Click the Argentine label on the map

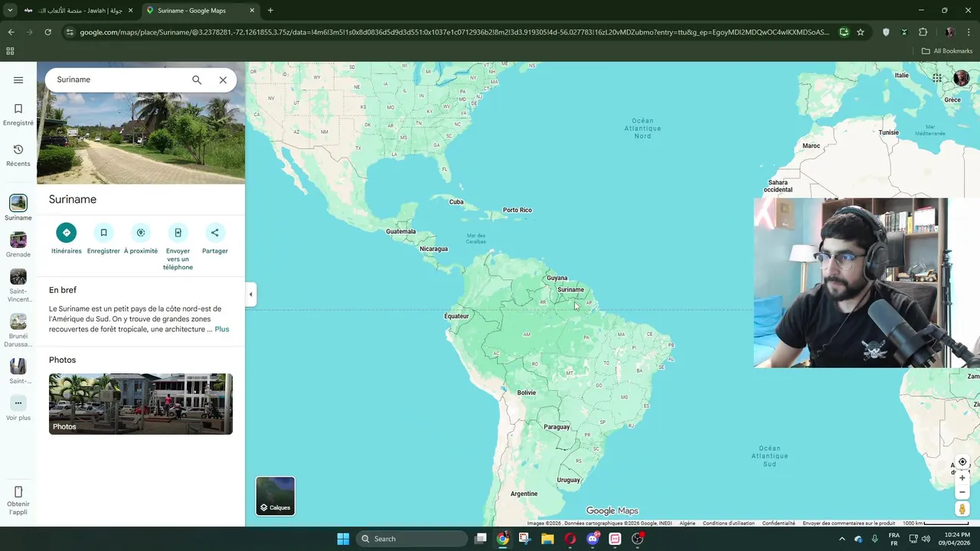[x=524, y=494]
